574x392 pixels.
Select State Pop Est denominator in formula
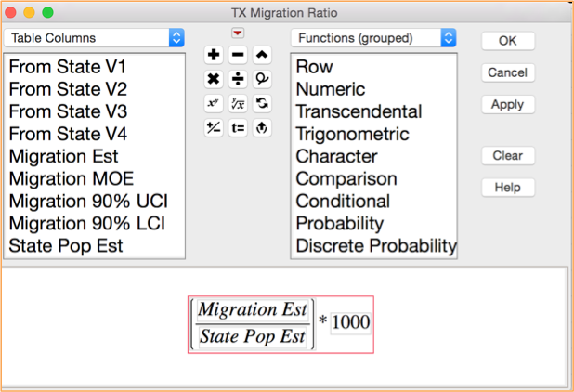coord(253,336)
